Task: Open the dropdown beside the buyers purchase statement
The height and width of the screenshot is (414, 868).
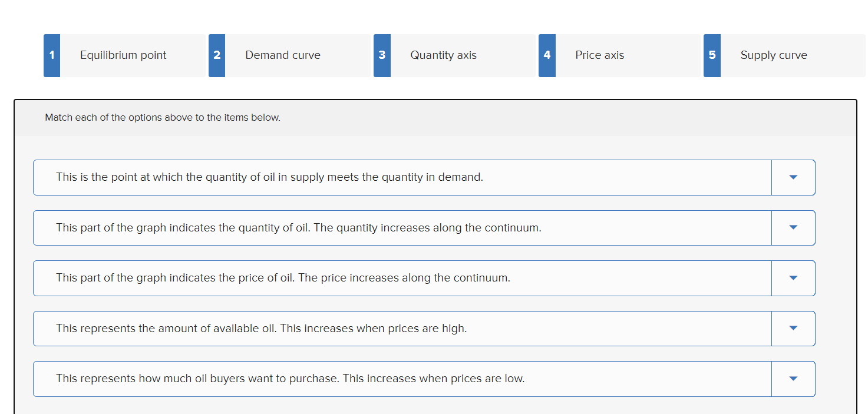Action: [793, 379]
